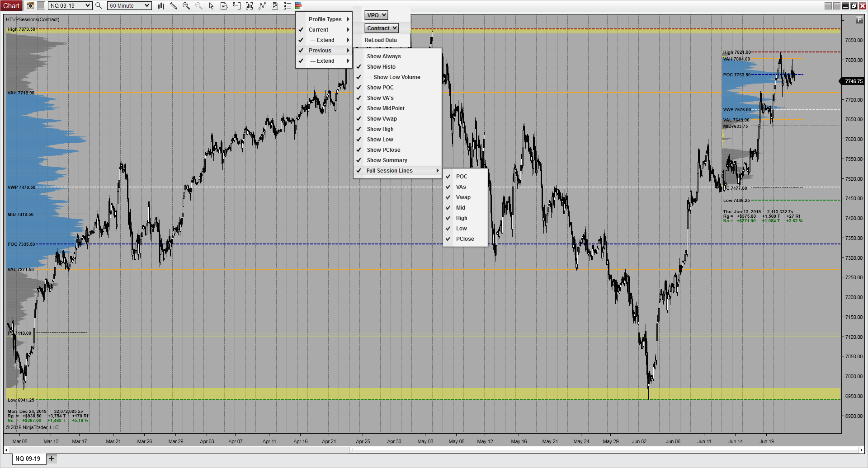Open the 60 Minute interval dropdown
Image resolution: width=868 pixels, height=468 pixels.
click(129, 5)
